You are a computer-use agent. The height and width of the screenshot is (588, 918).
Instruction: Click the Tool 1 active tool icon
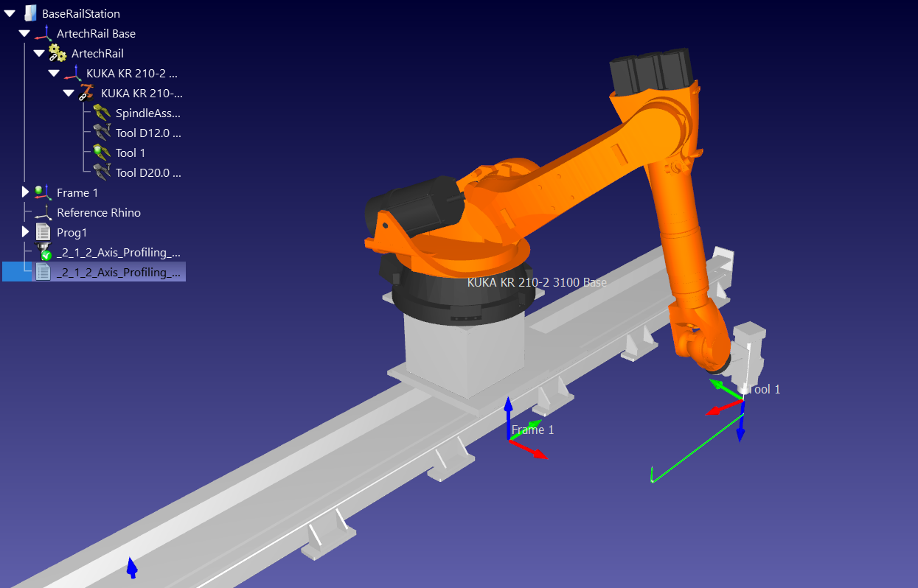click(102, 153)
